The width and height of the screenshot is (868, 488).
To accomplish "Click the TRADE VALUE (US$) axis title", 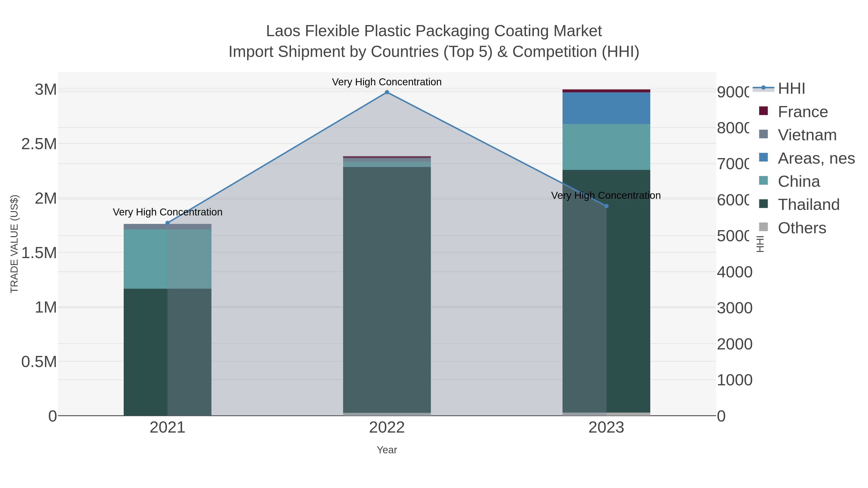I will 14,244.
